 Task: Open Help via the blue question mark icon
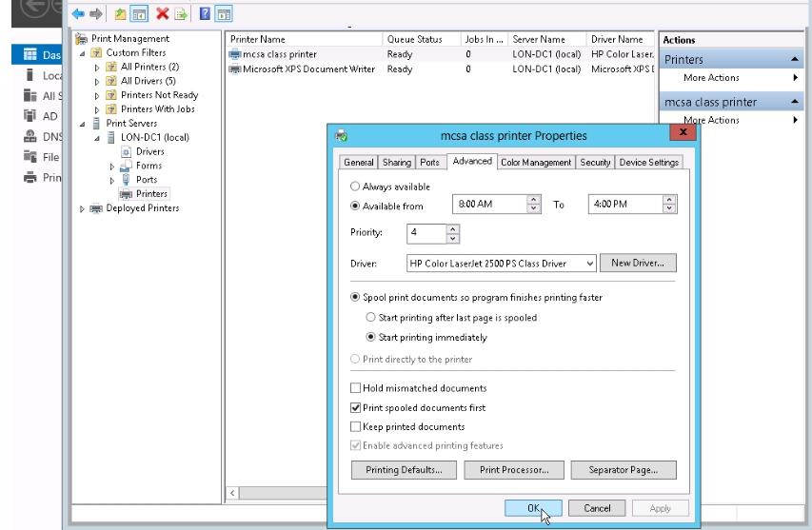[x=205, y=14]
